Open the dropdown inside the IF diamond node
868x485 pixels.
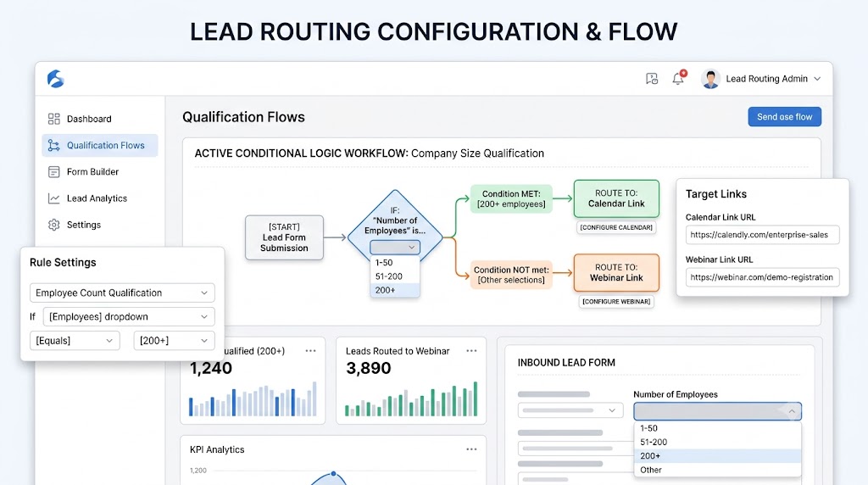[x=395, y=247]
